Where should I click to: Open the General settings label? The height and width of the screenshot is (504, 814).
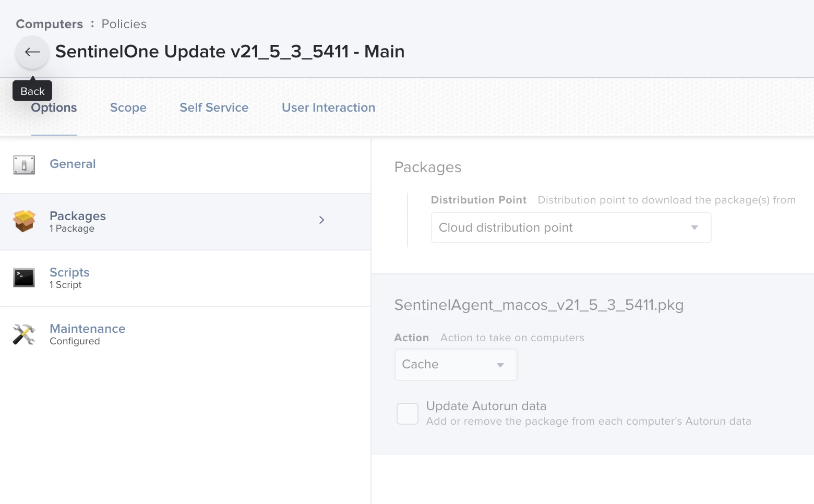pyautogui.click(x=73, y=164)
